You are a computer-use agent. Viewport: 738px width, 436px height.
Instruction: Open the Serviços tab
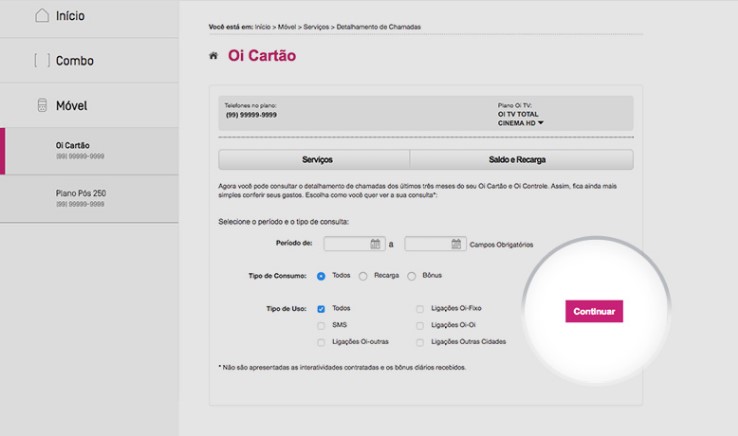(314, 160)
